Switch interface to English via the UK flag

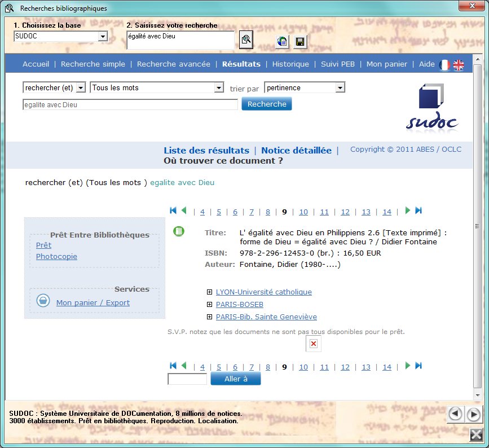pos(458,65)
